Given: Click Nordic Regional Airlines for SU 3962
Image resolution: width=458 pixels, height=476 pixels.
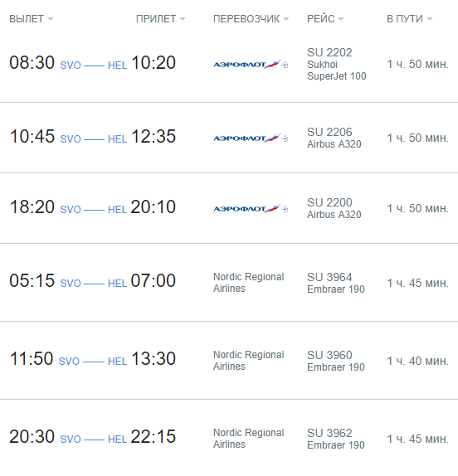Looking at the screenshot, I should click(248, 439).
